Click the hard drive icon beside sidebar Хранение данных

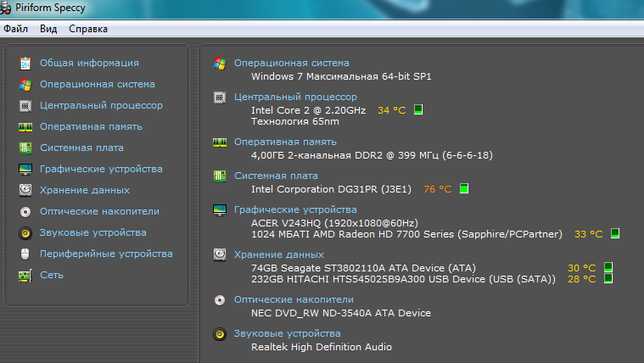tap(25, 190)
